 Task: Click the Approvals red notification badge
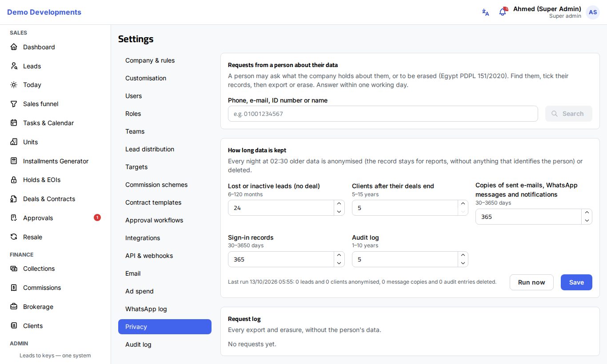pyautogui.click(x=97, y=218)
